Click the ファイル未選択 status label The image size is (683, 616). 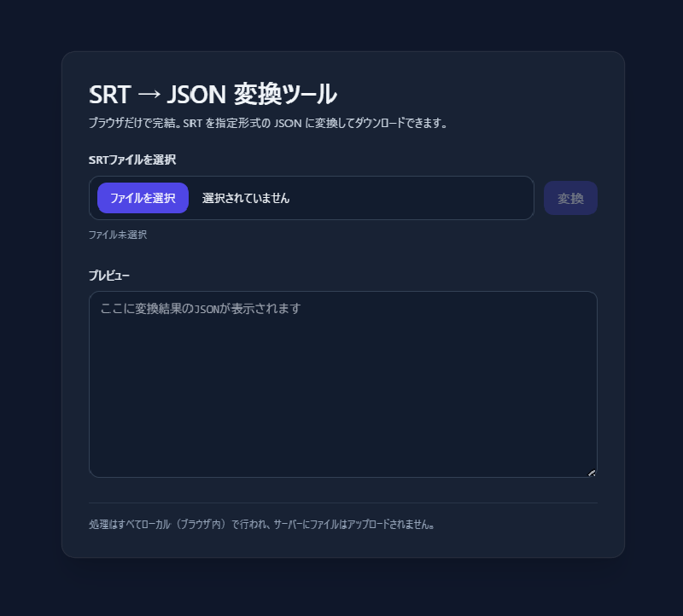click(x=118, y=234)
